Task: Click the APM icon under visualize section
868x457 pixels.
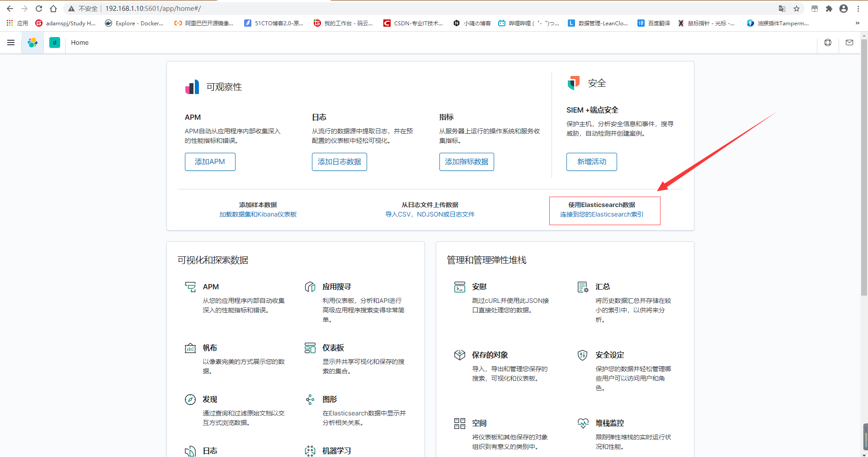Action: [x=190, y=287]
